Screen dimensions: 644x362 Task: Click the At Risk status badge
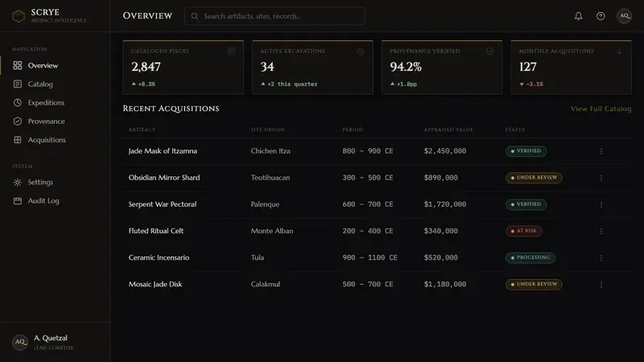point(524,231)
